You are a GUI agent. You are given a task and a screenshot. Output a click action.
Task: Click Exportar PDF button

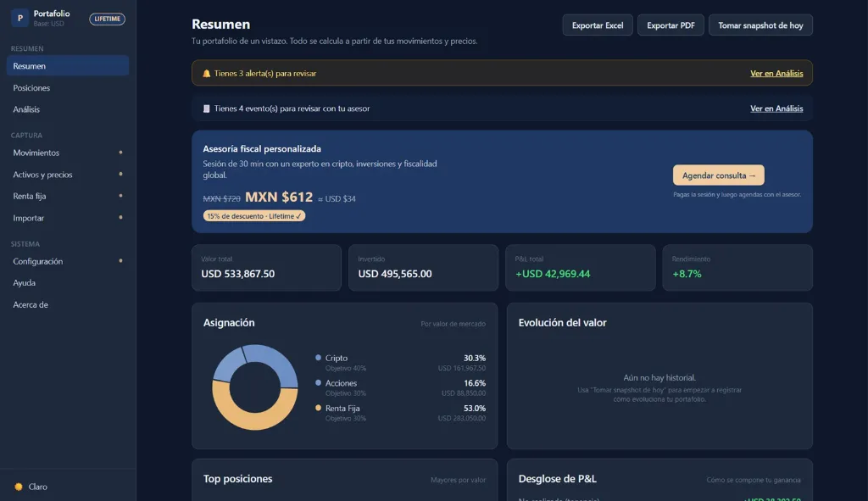[670, 25]
